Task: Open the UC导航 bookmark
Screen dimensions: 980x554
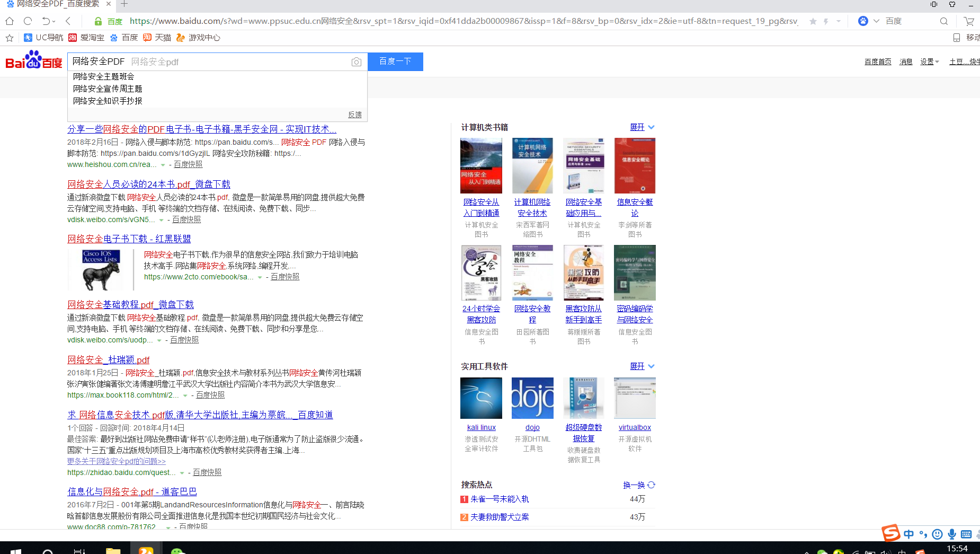Action: (44, 38)
